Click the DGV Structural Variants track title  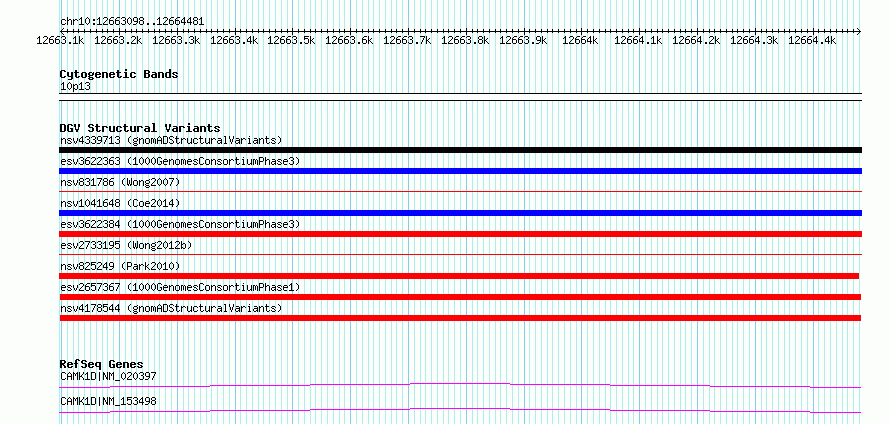[x=140, y=128]
